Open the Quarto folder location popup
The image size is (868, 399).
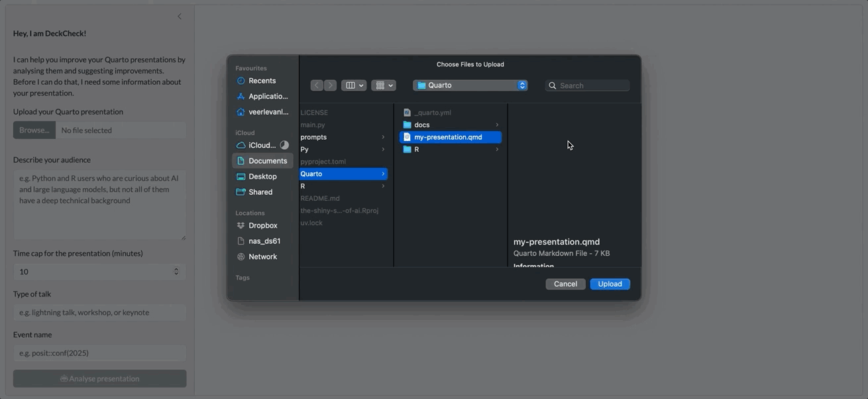(x=470, y=85)
